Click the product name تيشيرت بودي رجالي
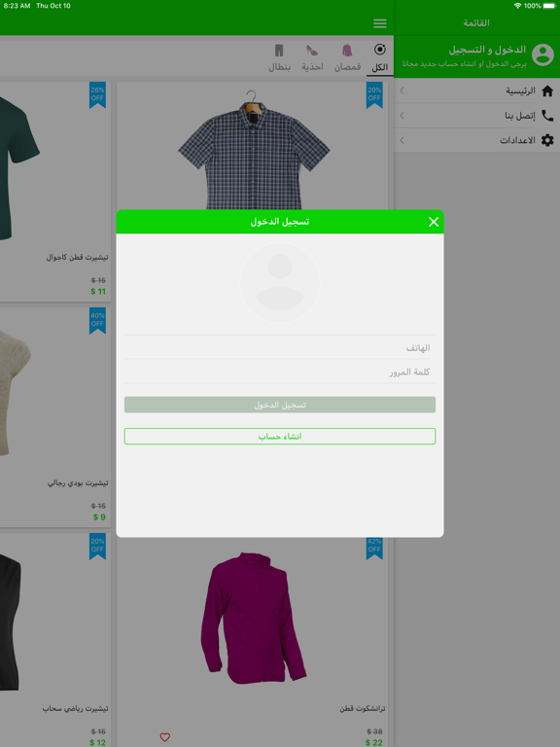 tap(78, 483)
